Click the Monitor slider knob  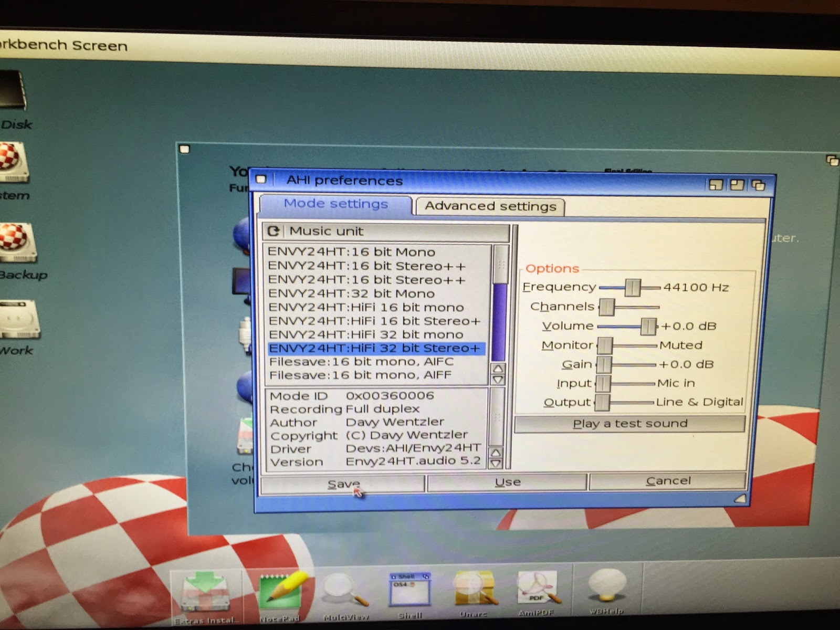coord(605,345)
